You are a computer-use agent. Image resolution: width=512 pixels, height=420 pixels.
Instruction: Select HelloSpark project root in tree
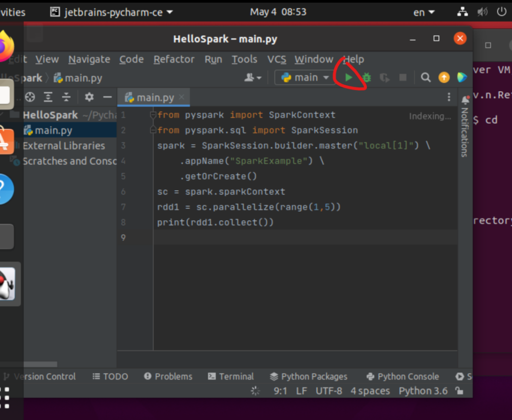pos(50,115)
